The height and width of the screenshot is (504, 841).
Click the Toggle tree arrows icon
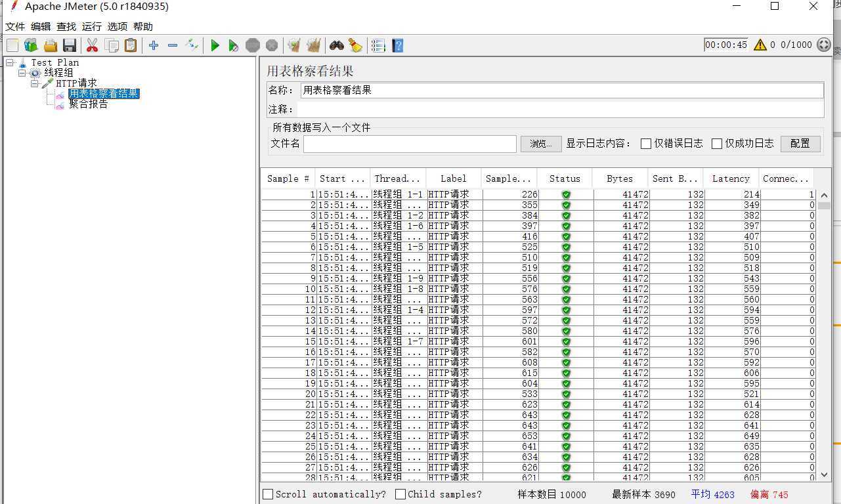tap(192, 45)
